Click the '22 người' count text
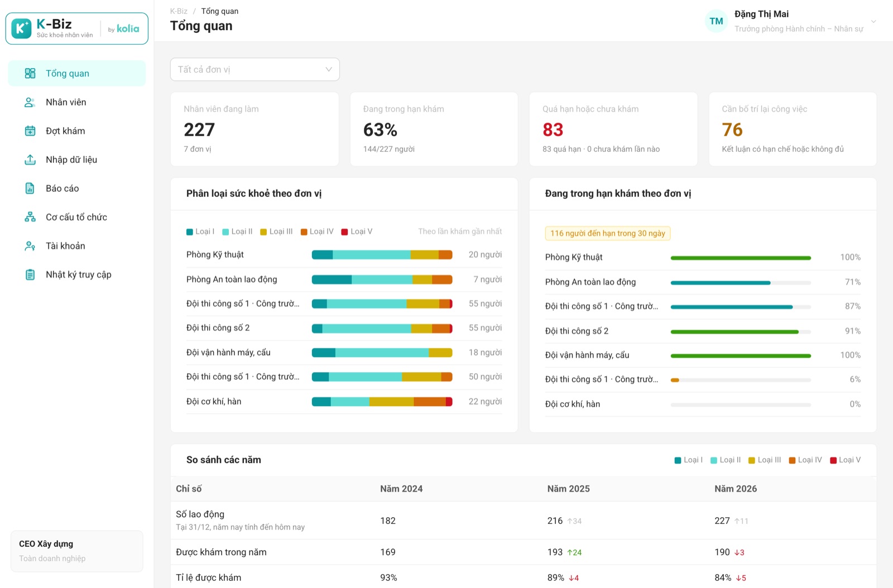The height and width of the screenshot is (588, 893). pyautogui.click(x=485, y=402)
